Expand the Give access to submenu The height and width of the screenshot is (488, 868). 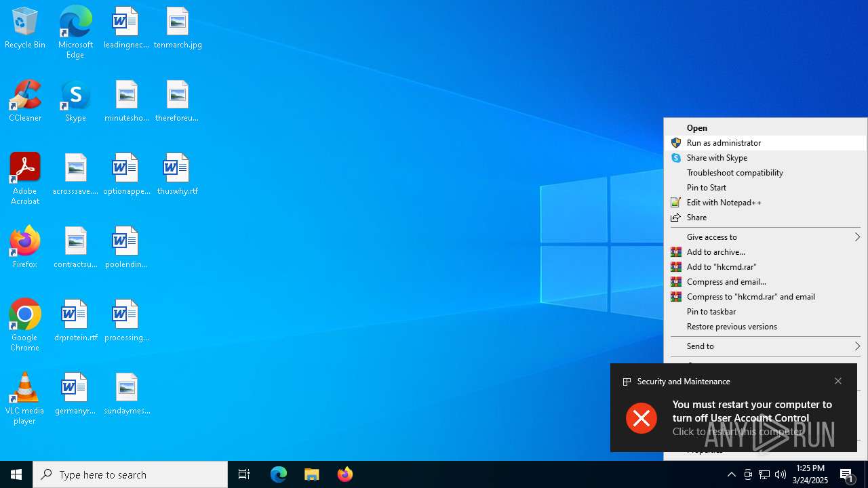765,237
